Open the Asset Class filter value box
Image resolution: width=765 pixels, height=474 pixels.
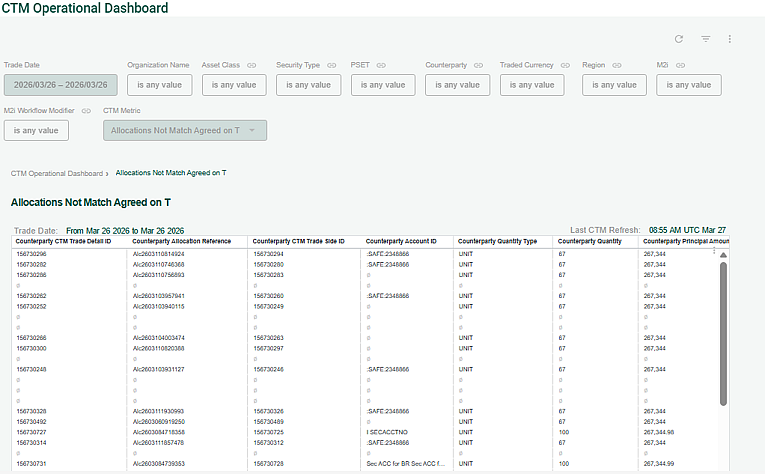233,85
